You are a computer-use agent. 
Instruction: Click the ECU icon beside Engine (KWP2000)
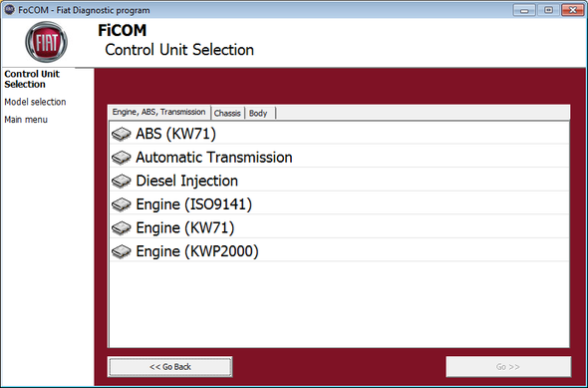(x=122, y=251)
